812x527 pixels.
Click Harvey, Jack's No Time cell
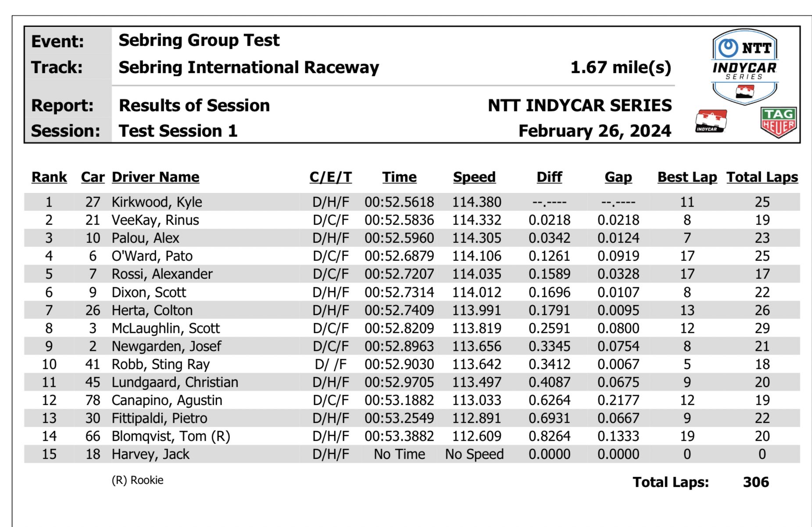[x=399, y=454]
